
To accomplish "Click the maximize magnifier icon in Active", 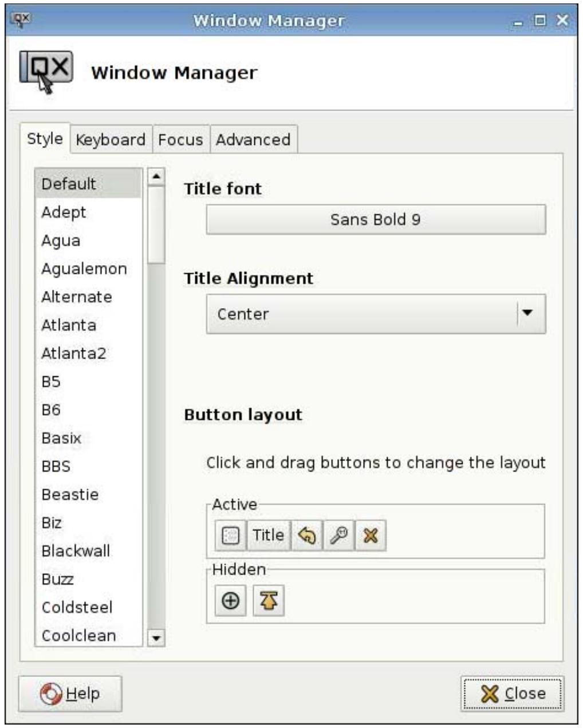I will (339, 536).
